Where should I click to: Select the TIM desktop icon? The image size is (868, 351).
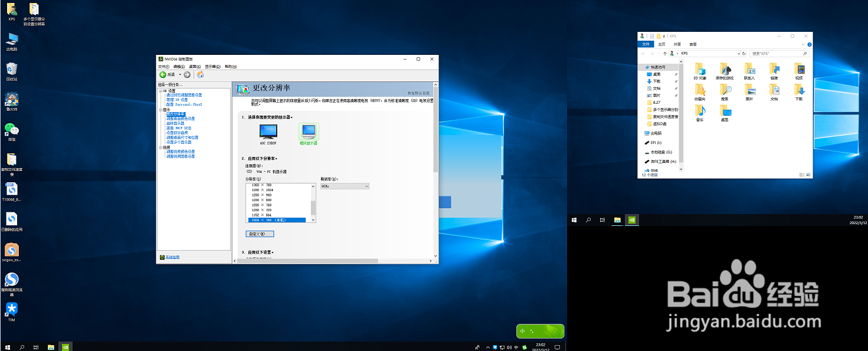(x=12, y=312)
